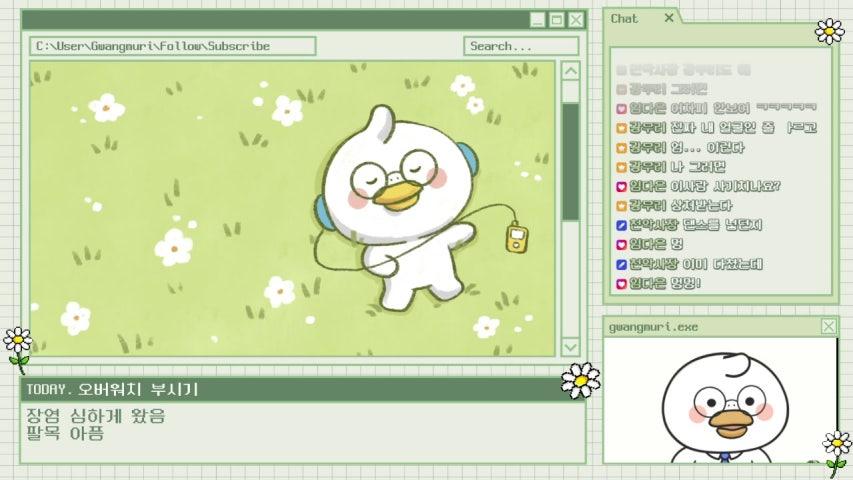Click the star badge beside 나 그러면 message
The width and height of the screenshot is (853, 480).
pyautogui.click(x=622, y=167)
